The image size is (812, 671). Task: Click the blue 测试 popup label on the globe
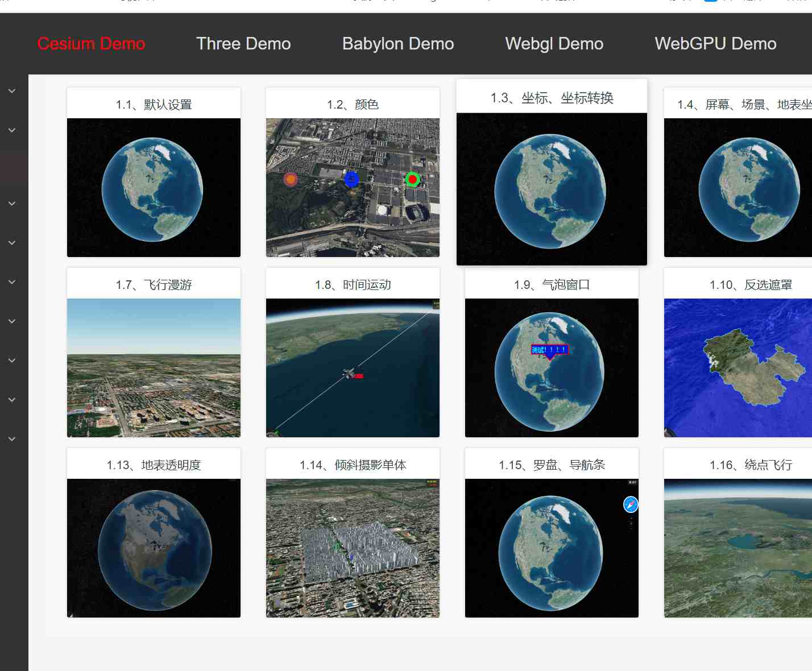(549, 350)
